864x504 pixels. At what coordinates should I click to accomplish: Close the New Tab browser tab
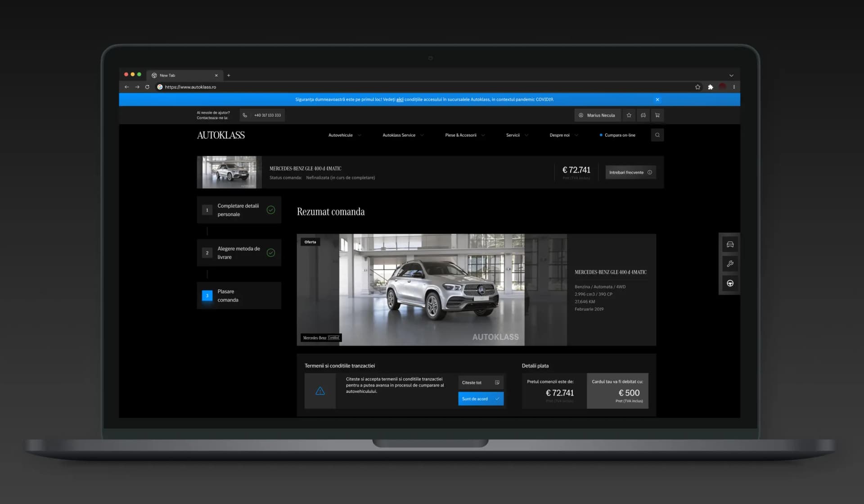point(216,75)
